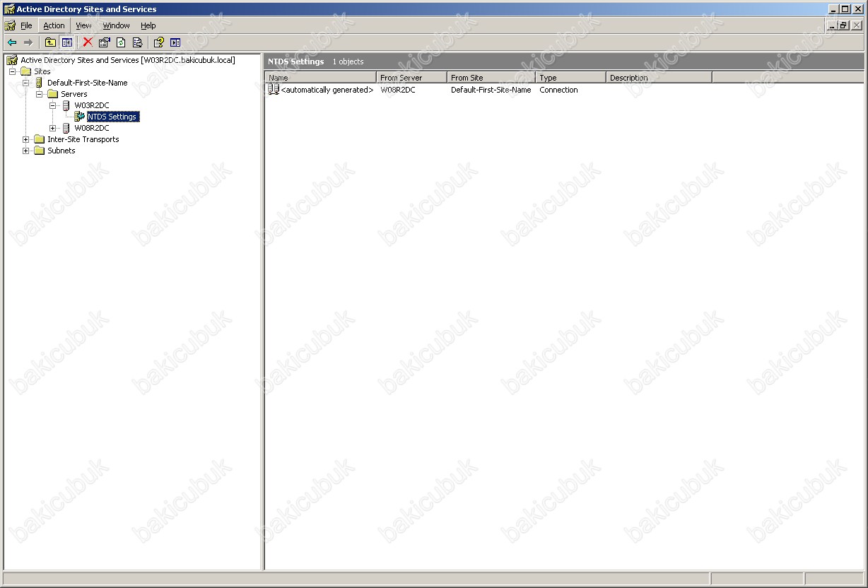The image size is (868, 588).
Task: Click the W03R2DC server icon
Action: tap(66, 105)
